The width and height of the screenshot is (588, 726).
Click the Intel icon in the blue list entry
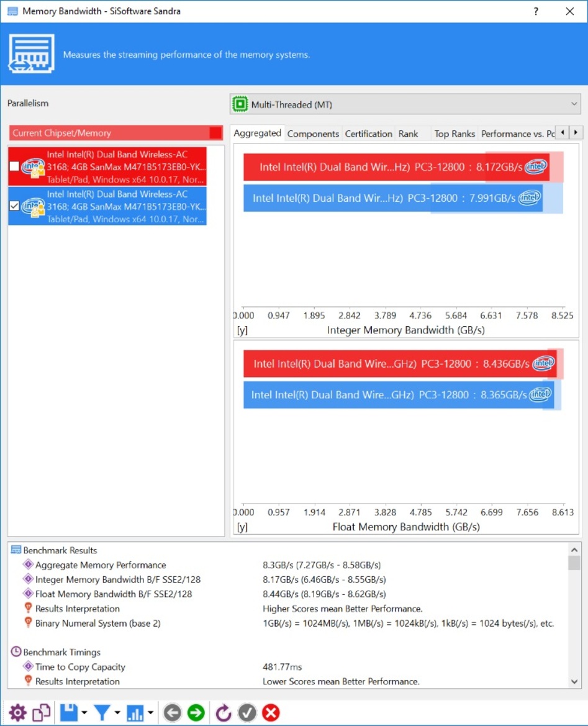34,207
